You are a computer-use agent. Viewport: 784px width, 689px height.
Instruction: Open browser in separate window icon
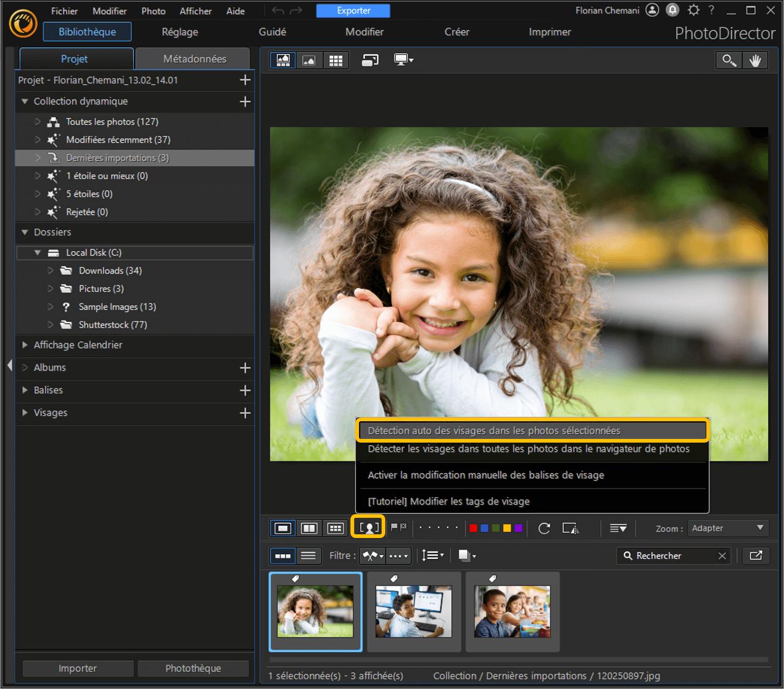click(x=756, y=555)
